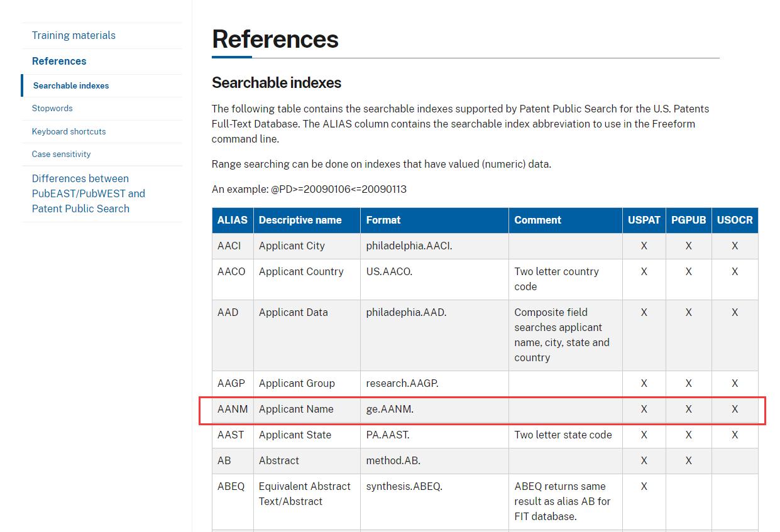Click the Applicant Country descriptive name cell
The image size is (780, 532).
pos(301,271)
